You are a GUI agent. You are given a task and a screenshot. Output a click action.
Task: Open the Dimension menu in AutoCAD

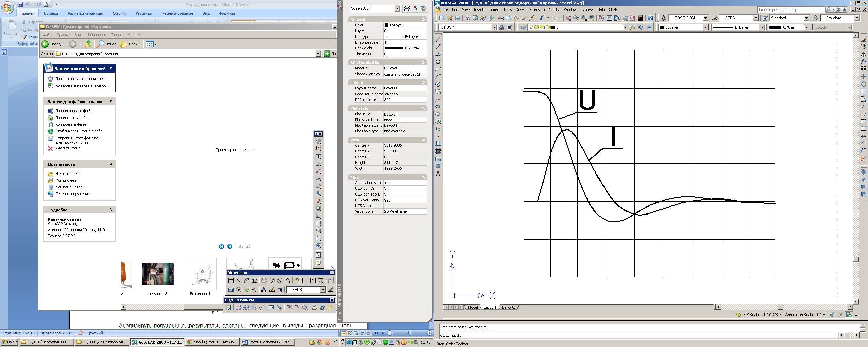[x=536, y=9]
